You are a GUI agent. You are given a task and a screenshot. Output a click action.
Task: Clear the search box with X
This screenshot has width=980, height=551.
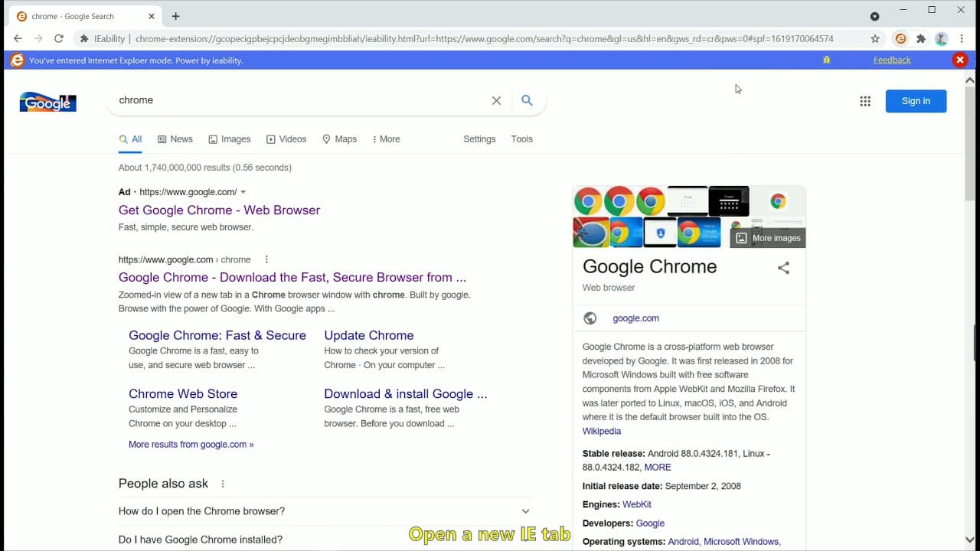coord(496,100)
